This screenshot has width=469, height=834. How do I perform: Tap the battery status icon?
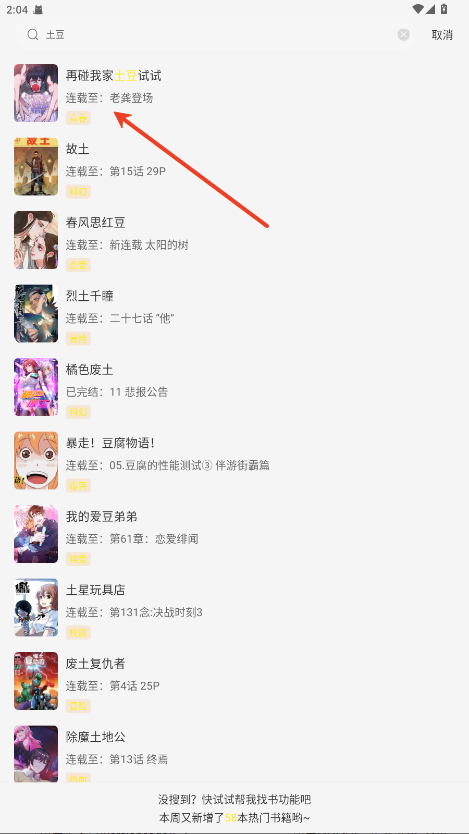tap(444, 9)
